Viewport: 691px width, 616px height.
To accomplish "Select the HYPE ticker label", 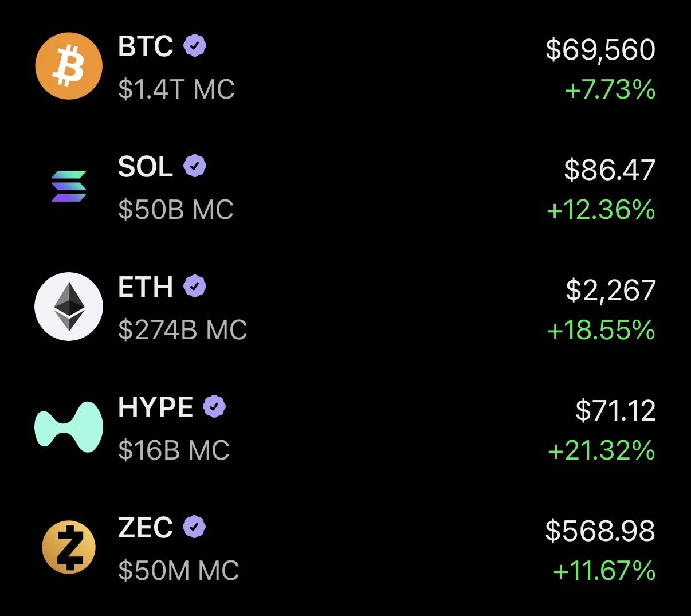I will [155, 407].
